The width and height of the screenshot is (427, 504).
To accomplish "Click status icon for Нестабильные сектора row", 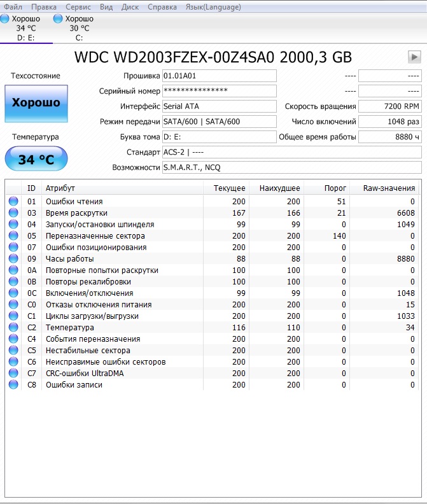I will point(13,350).
